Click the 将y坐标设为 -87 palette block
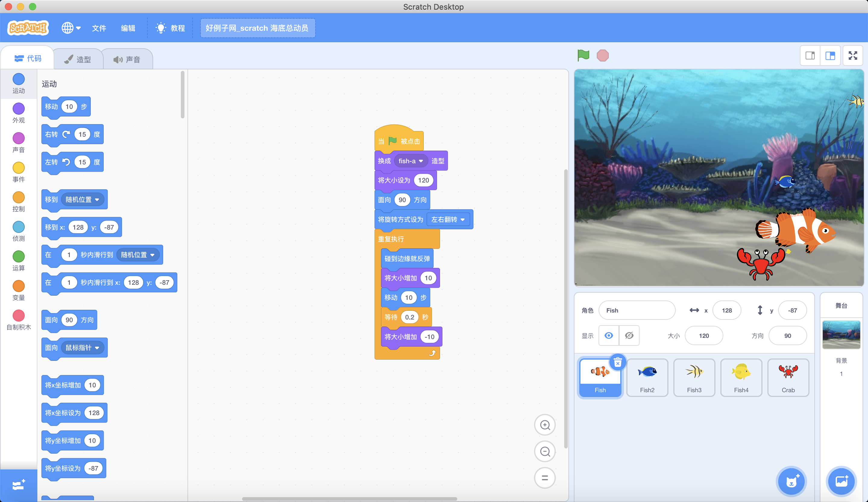The width and height of the screenshot is (868, 502). point(74,468)
